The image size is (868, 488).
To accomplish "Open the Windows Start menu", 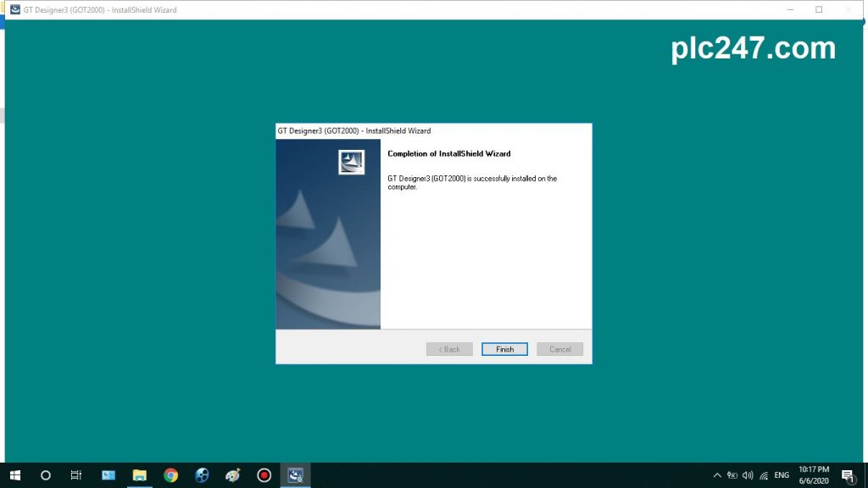I will (x=15, y=475).
